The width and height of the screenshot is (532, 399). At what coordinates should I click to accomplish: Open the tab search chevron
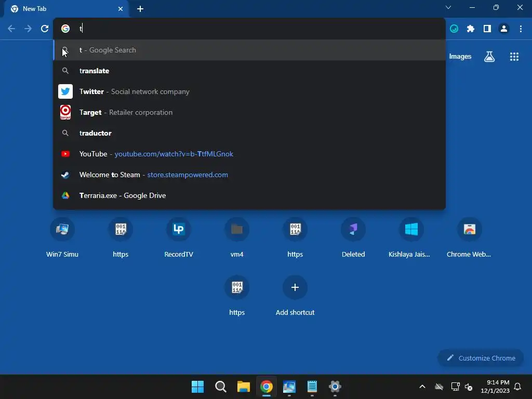tap(448, 7)
